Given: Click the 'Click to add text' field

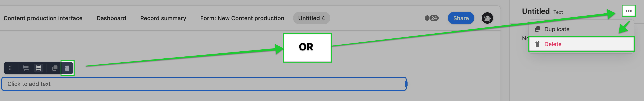Looking at the screenshot, I should tap(204, 84).
